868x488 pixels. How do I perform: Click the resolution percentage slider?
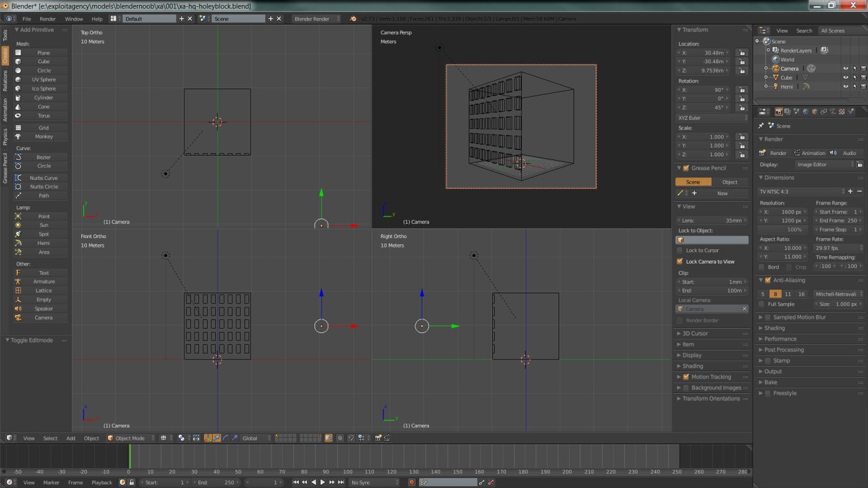pyautogui.click(x=785, y=230)
